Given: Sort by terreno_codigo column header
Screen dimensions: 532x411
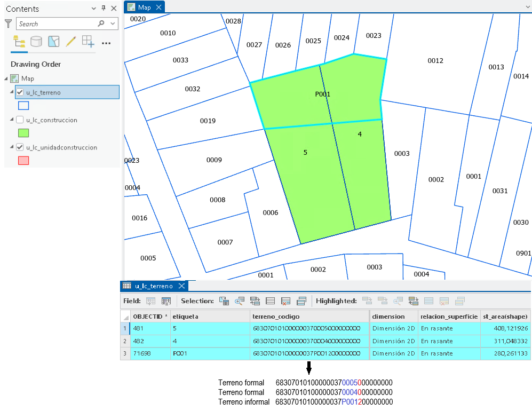Looking at the screenshot, I should 309,317.
